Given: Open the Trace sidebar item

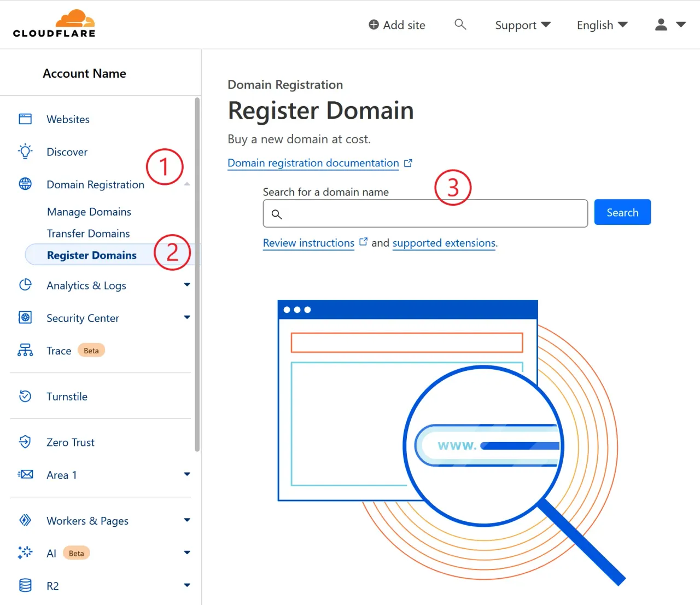Looking at the screenshot, I should tap(59, 351).
